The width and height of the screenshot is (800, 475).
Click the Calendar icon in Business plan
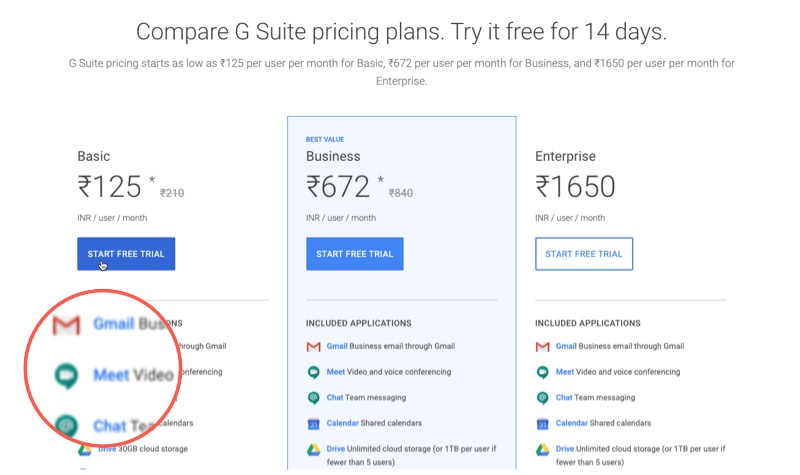[x=313, y=423]
